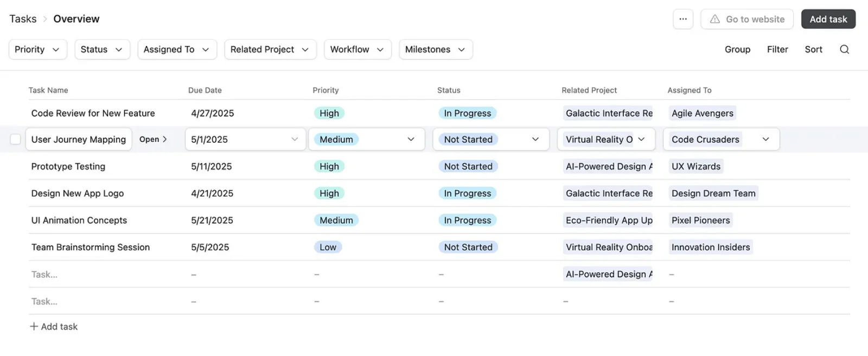This screenshot has width=868, height=356.
Task: Expand the Not Started status dropdown
Action: [x=535, y=139]
